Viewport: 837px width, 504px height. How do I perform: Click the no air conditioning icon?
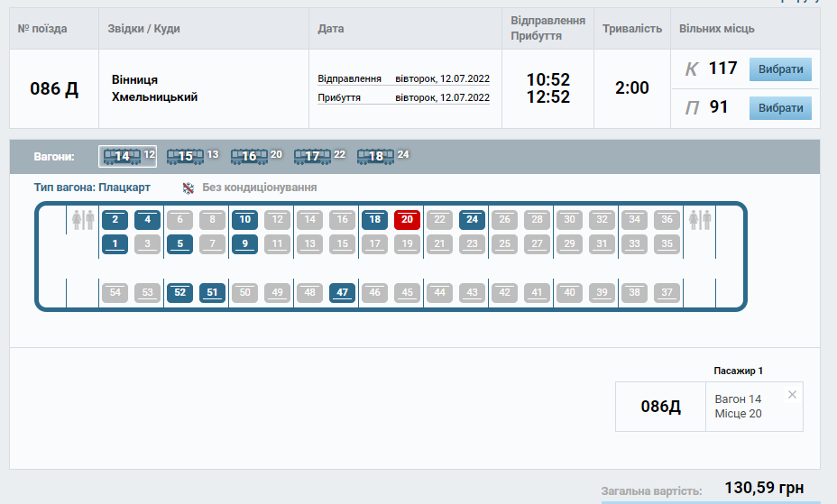(189, 188)
